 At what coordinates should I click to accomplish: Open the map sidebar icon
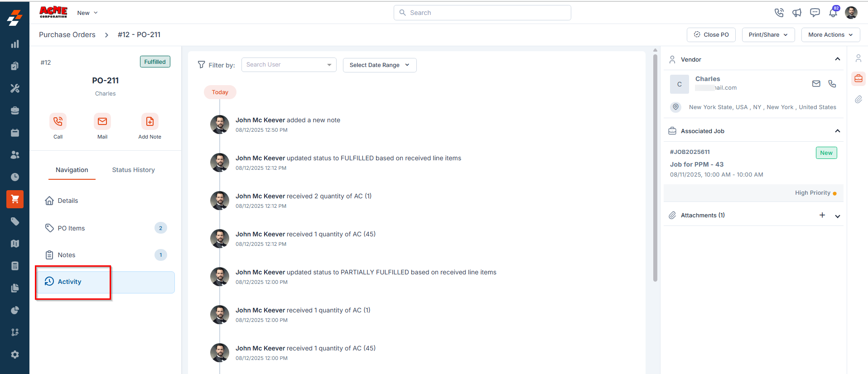click(x=15, y=244)
